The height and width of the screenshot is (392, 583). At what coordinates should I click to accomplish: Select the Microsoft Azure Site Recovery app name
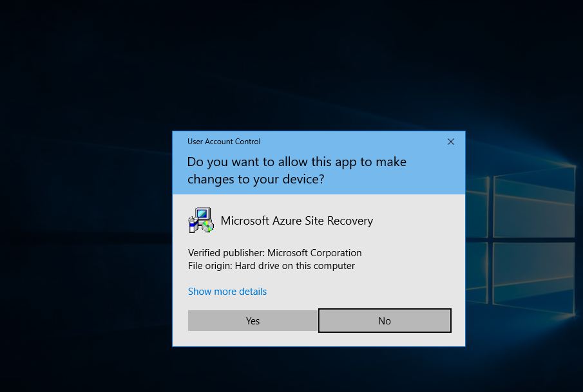[x=297, y=221]
